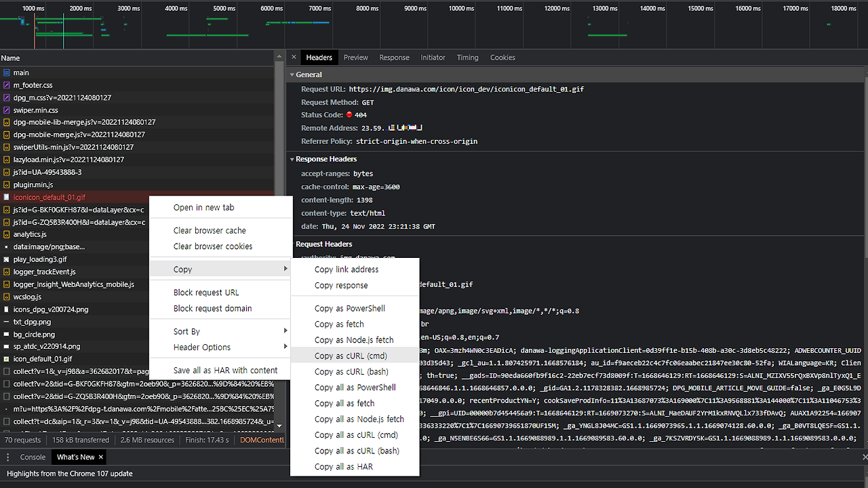Open the Copy submenu

point(220,269)
